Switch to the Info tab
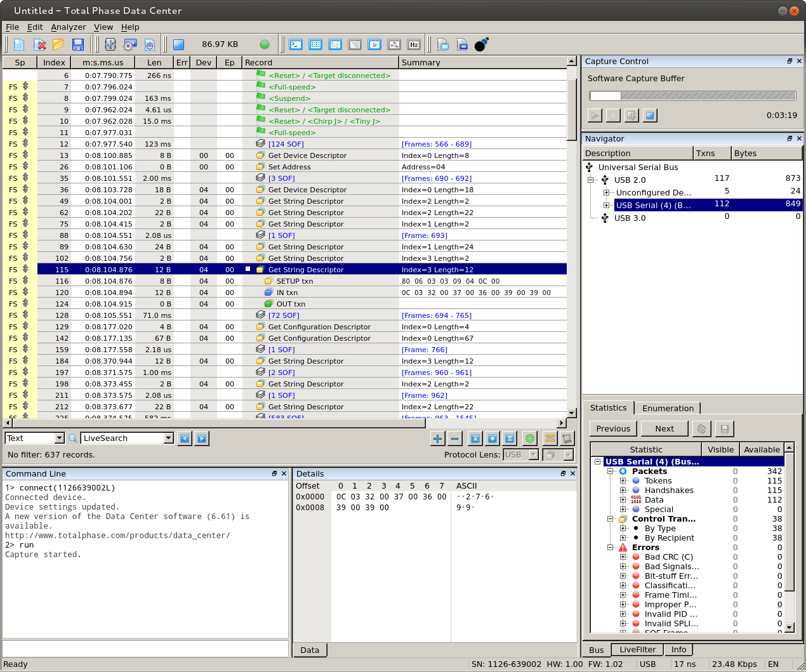 coord(678,650)
